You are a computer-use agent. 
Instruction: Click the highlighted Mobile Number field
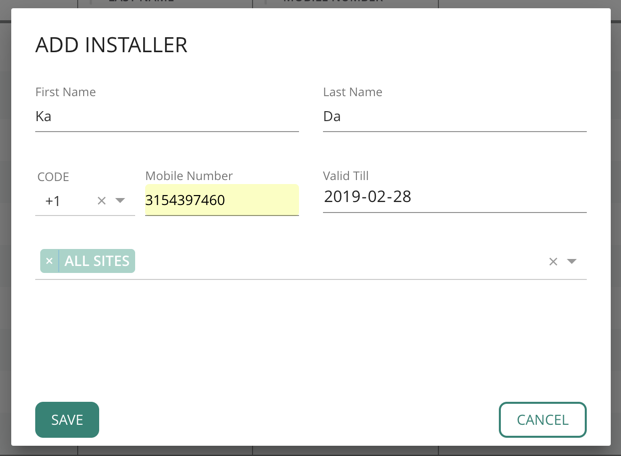(x=221, y=200)
